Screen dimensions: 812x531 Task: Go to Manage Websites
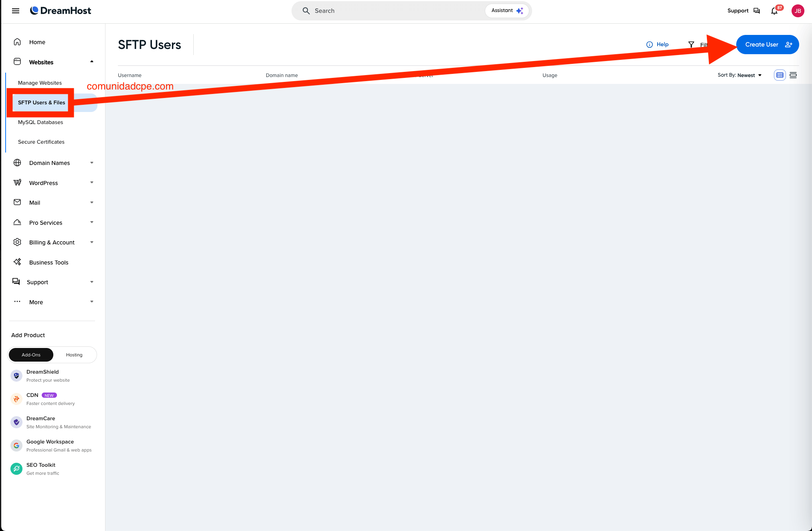point(40,83)
